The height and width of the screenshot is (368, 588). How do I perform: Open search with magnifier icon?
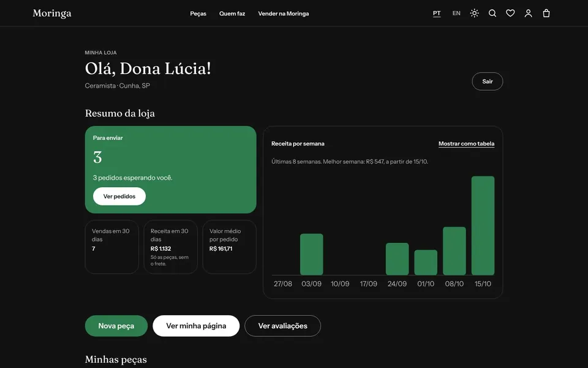point(492,13)
